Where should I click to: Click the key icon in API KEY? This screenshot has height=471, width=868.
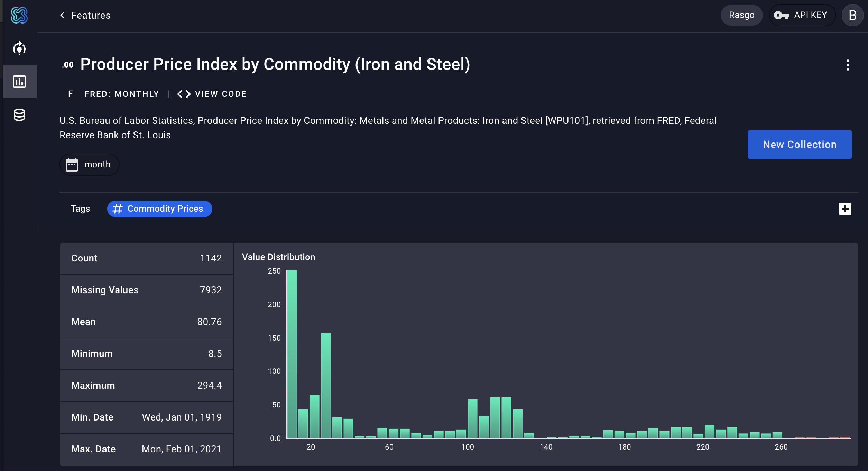coord(781,15)
